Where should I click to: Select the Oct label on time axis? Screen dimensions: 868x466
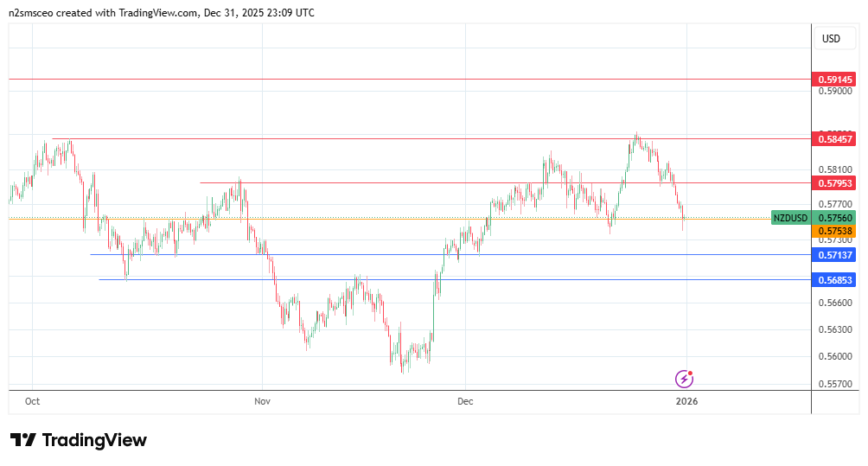(33, 401)
